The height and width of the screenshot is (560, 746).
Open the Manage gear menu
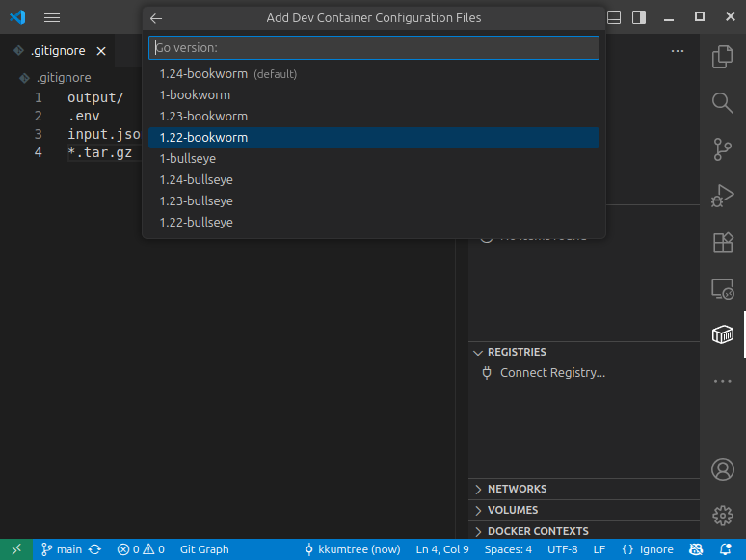[722, 516]
